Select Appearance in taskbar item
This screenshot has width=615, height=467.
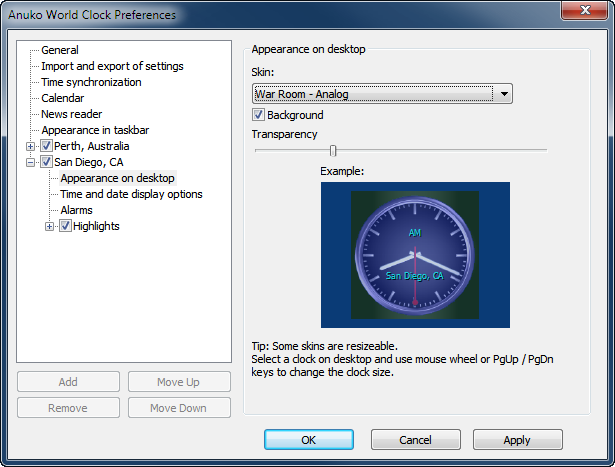point(95,130)
